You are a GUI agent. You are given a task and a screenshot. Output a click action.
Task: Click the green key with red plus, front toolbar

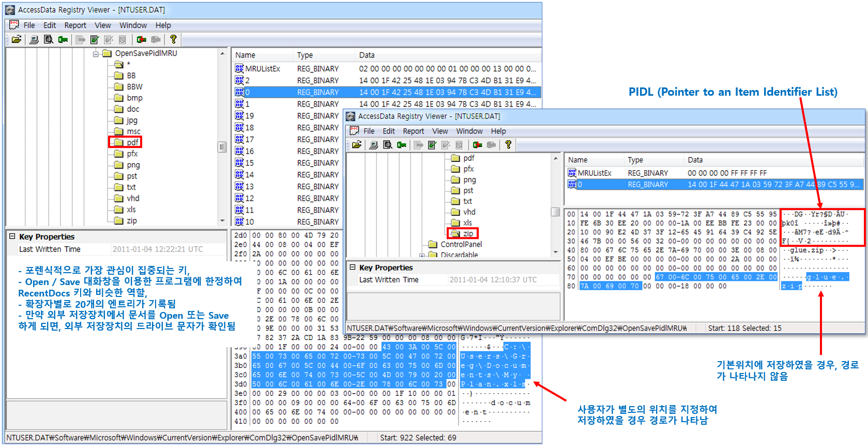pos(478,145)
